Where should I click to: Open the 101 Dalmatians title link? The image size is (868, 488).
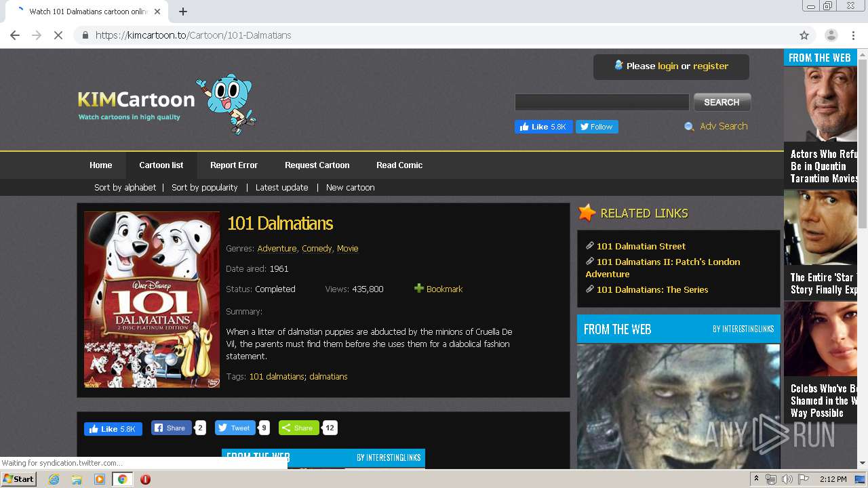coord(280,223)
